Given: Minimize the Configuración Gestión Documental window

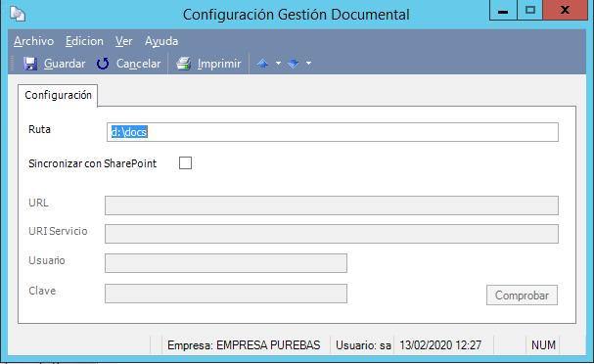Looking at the screenshot, I should pyautogui.click(x=503, y=10).
